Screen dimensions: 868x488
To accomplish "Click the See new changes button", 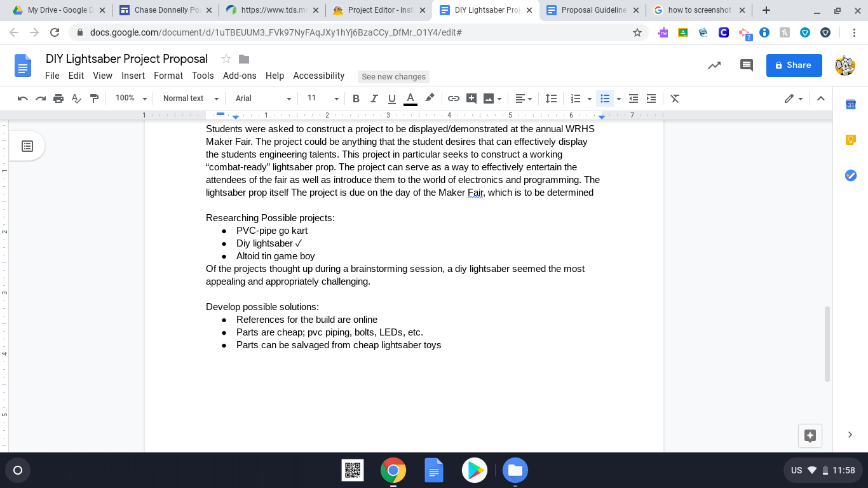I will (x=394, y=76).
